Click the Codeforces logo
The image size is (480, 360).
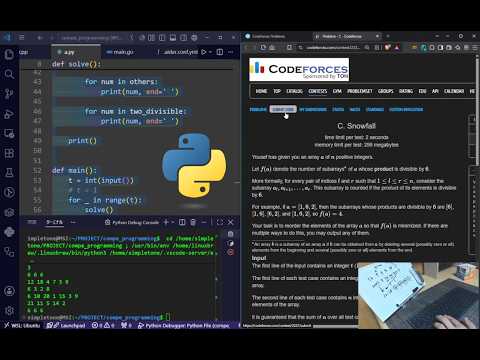point(299,70)
